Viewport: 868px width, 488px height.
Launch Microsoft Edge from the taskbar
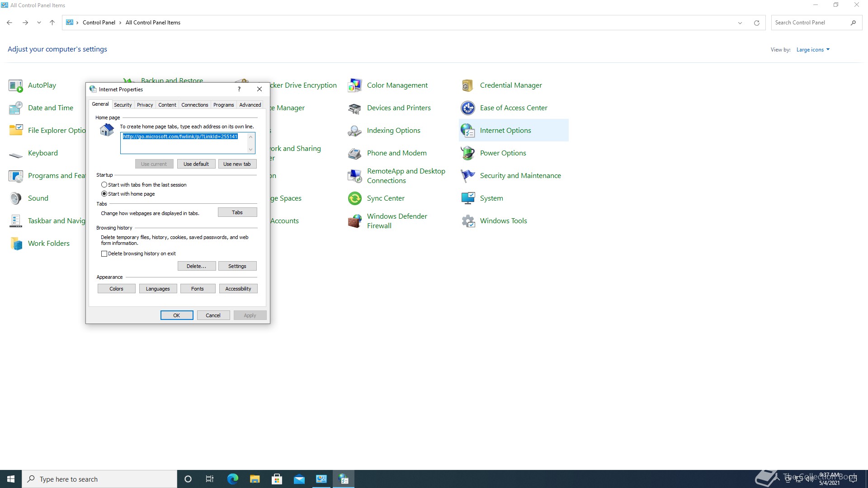[x=232, y=479]
